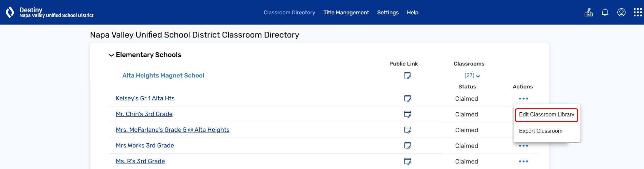Choose Edit Classroom Library from menu
The height and width of the screenshot is (169, 644).
(546, 115)
